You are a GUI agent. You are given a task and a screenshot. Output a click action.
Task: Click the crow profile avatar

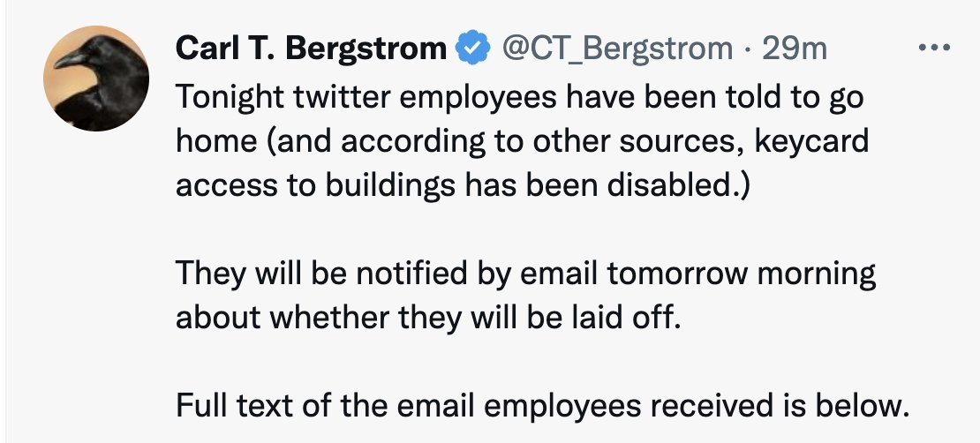[x=96, y=79]
